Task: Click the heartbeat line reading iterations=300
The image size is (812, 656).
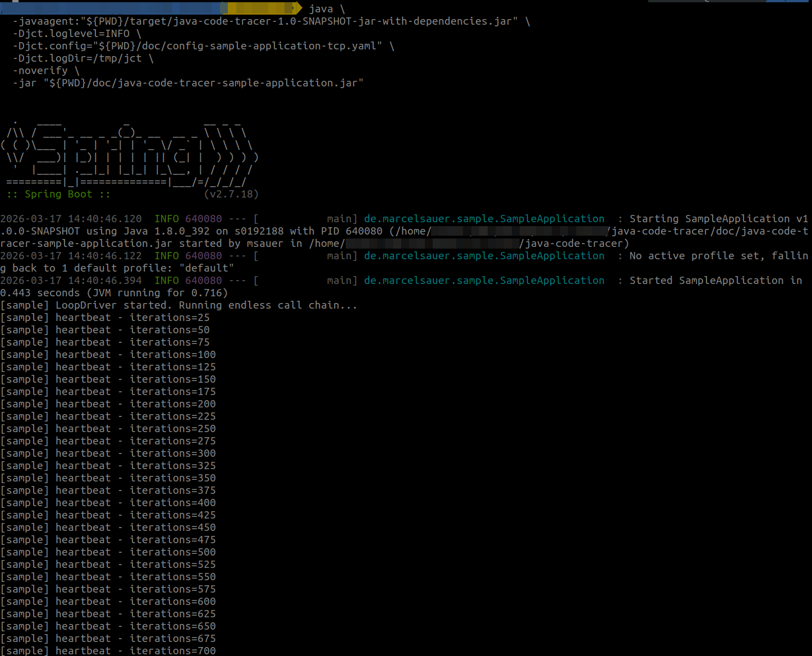Action: (108, 453)
